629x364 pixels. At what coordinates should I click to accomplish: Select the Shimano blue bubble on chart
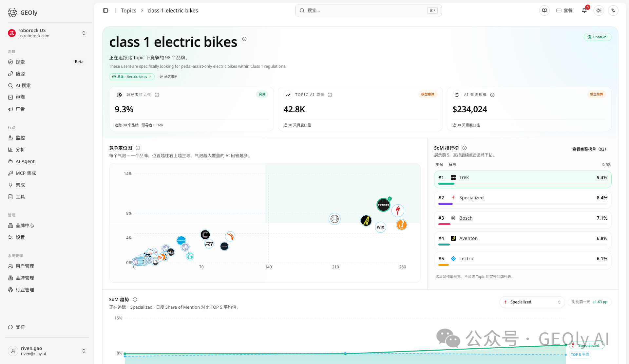(x=181, y=241)
